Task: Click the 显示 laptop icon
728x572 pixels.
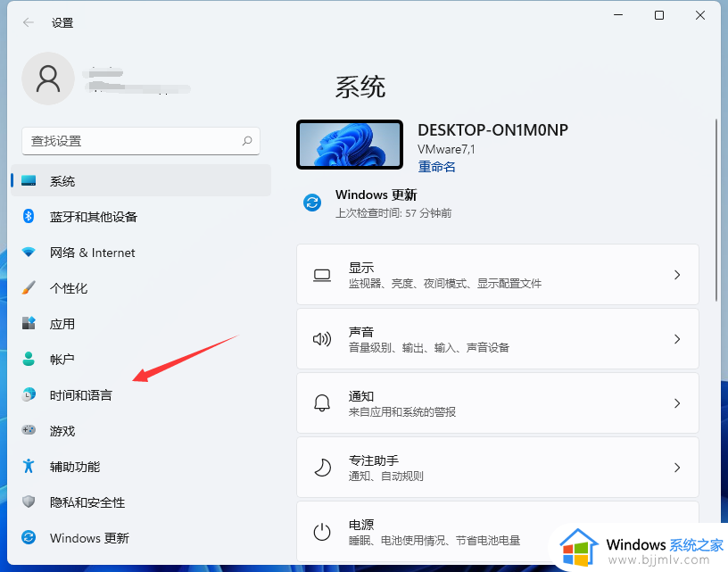Action: coord(322,275)
